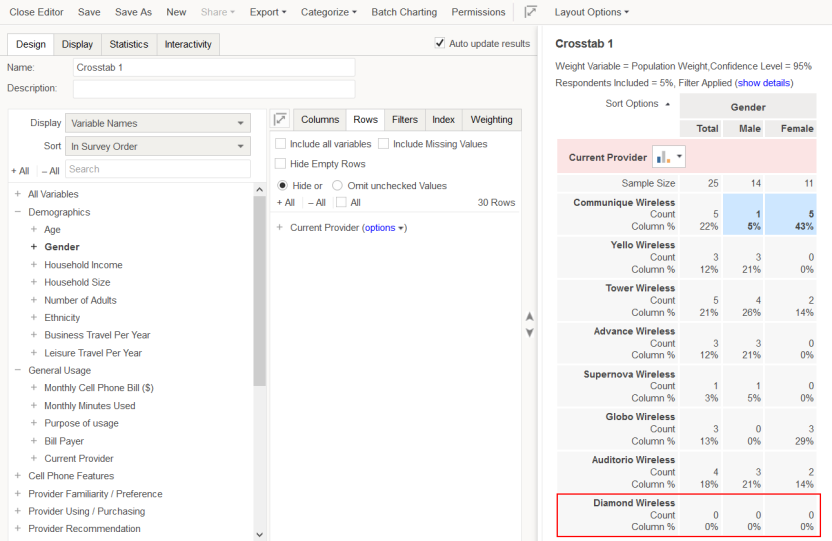Viewport: 832px width, 541px height.
Task: Enable Include all variables checkbox
Action: tap(281, 144)
